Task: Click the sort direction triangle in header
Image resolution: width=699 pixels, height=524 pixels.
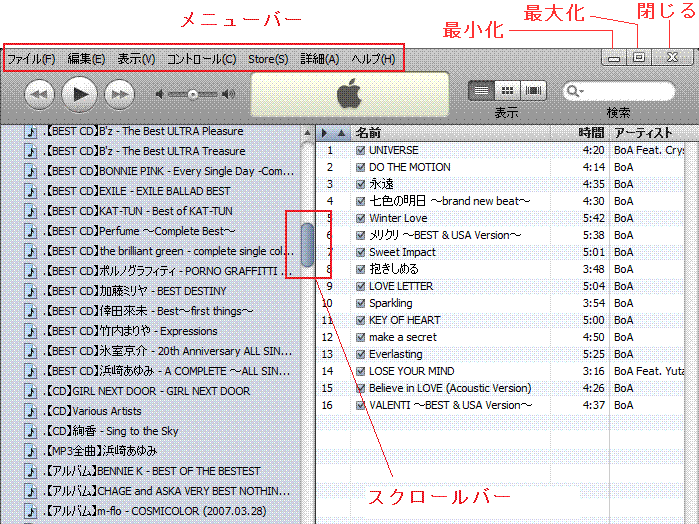Action: click(341, 132)
